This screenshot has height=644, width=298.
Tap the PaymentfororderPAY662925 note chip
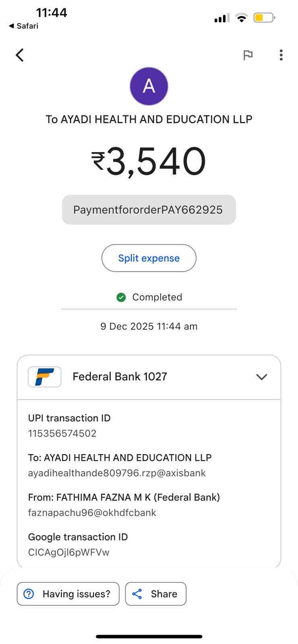point(149,210)
